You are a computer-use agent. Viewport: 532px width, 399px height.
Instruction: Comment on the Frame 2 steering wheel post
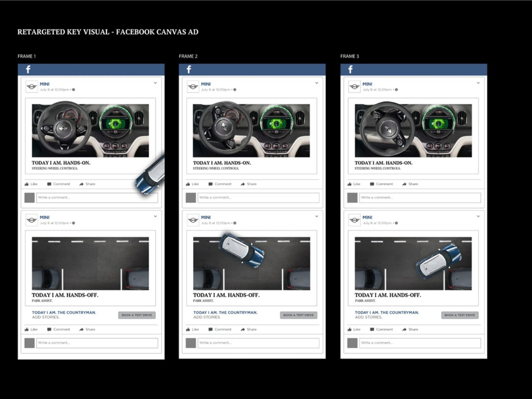pyautogui.click(x=220, y=184)
